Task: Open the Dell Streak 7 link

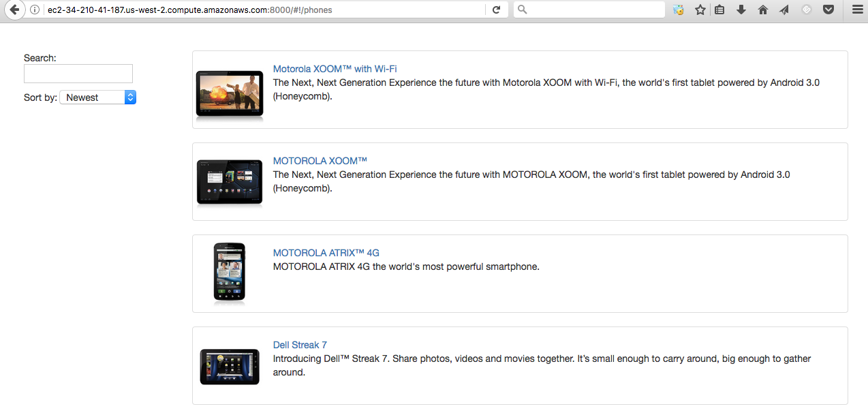Action: tap(300, 345)
